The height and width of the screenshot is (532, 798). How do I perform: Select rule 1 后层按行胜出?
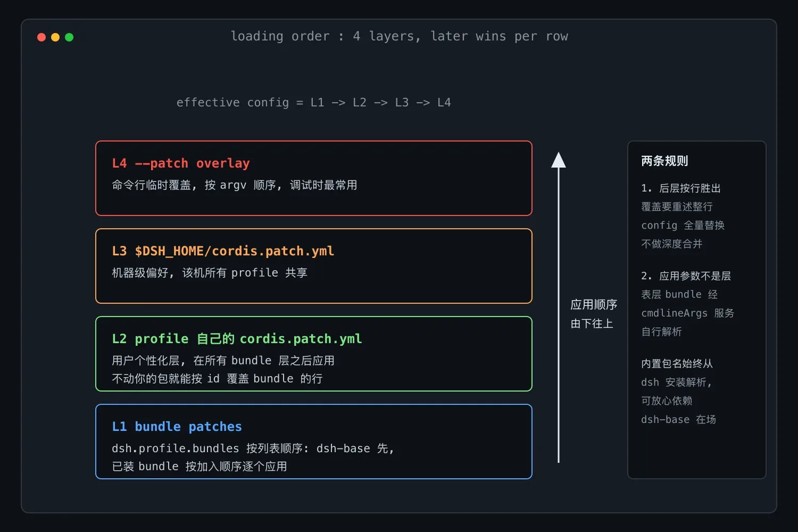681,188
